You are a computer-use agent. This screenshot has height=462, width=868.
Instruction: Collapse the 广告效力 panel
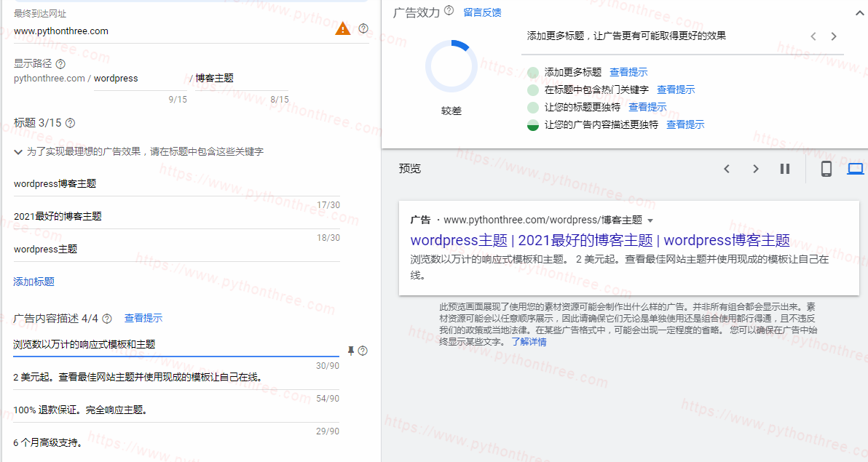coord(860,12)
